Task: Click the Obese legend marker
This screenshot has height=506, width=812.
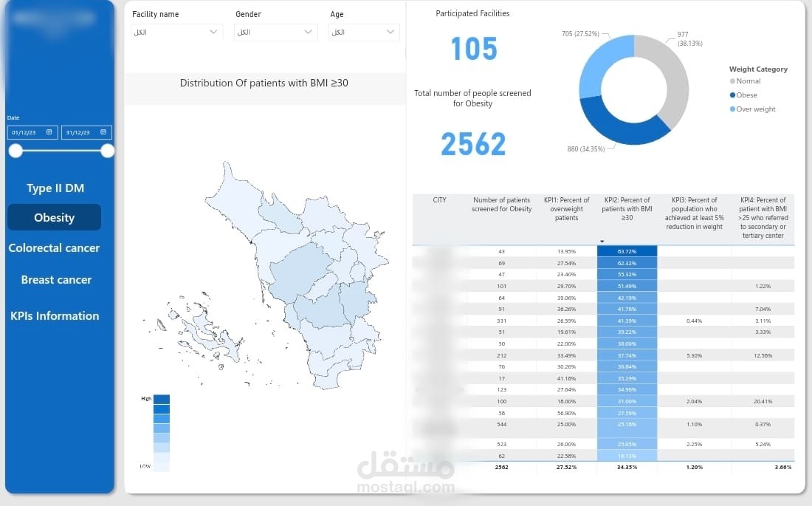Action: click(732, 95)
